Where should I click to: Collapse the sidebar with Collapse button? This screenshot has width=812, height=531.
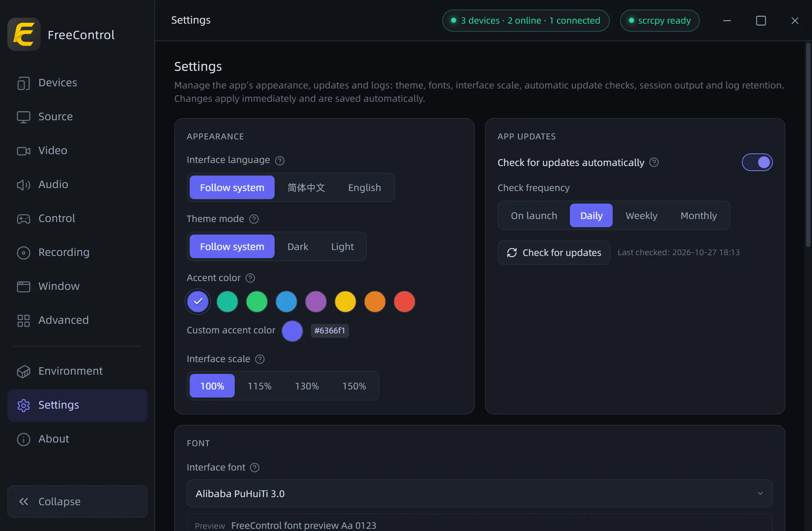click(78, 502)
